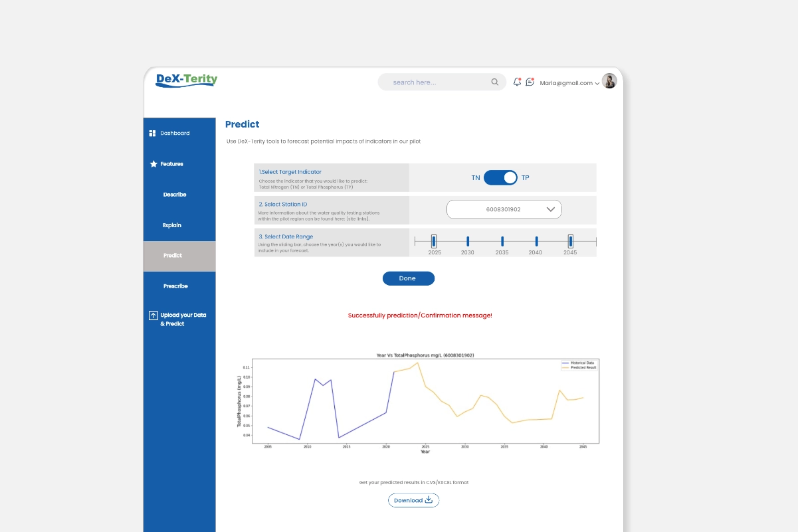Click the successful prediction confirmation message
The height and width of the screenshot is (532, 798).
coord(420,315)
